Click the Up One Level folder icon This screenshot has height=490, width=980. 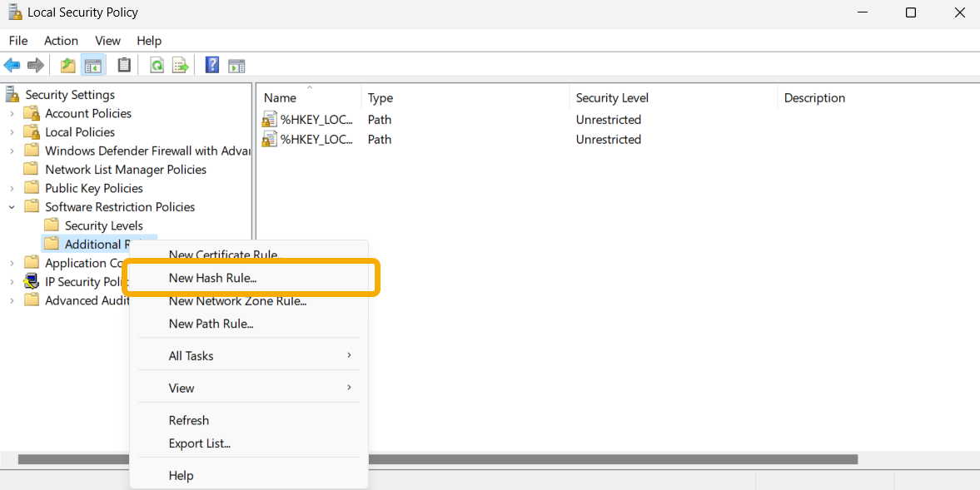point(67,65)
